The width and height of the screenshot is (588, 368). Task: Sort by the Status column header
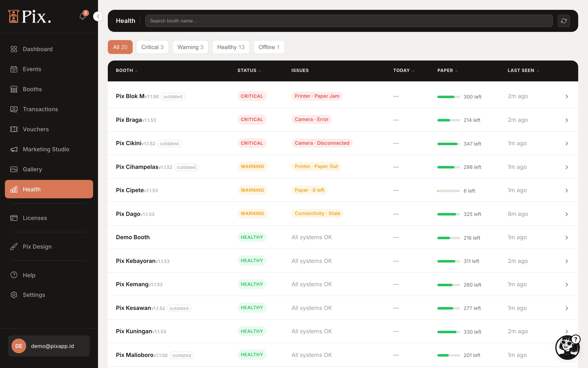click(249, 70)
